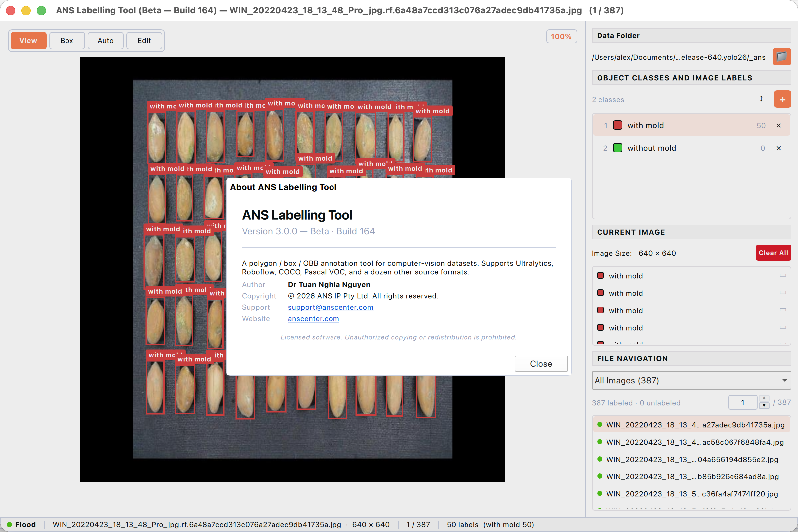798x532 pixels.
Task: Click the image number input field
Action: click(742, 402)
